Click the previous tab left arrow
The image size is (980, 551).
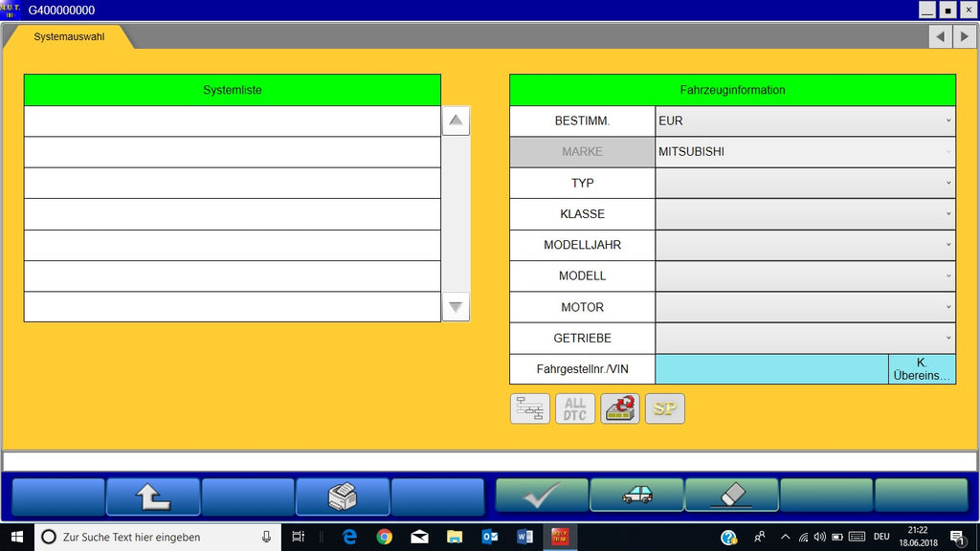click(x=940, y=37)
